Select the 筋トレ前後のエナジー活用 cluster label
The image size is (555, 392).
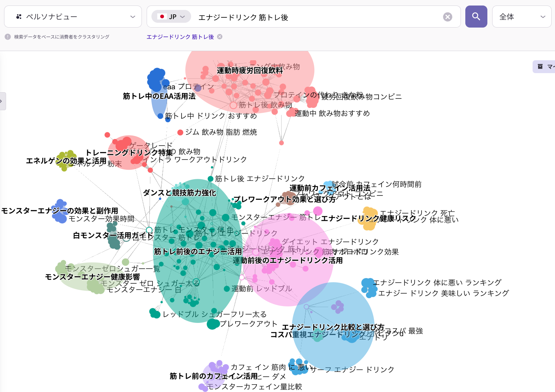(x=198, y=252)
